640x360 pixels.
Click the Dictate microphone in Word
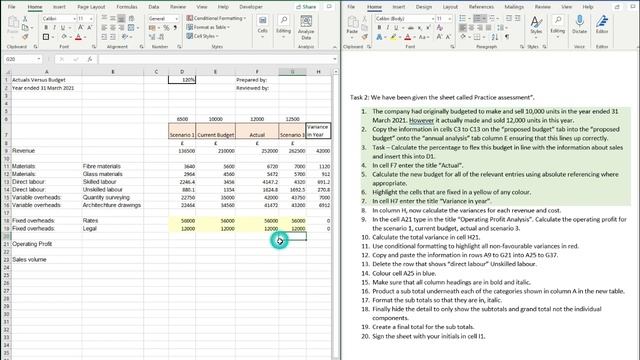(x=580, y=24)
